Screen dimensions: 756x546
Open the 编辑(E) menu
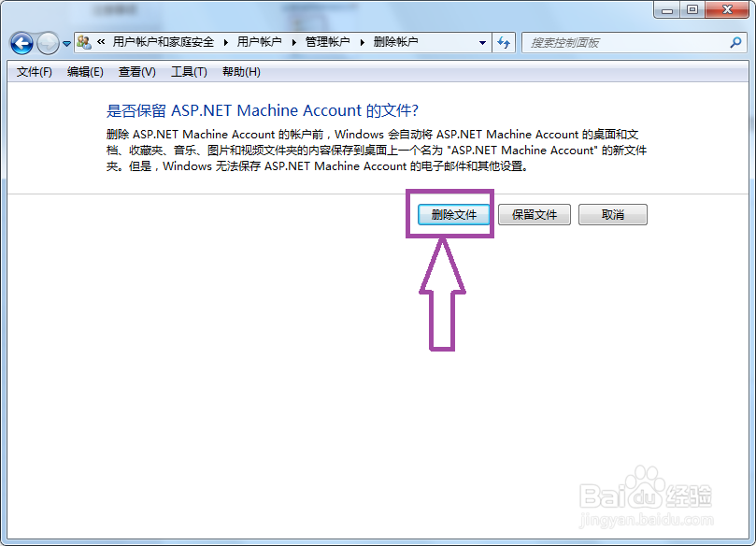[85, 72]
